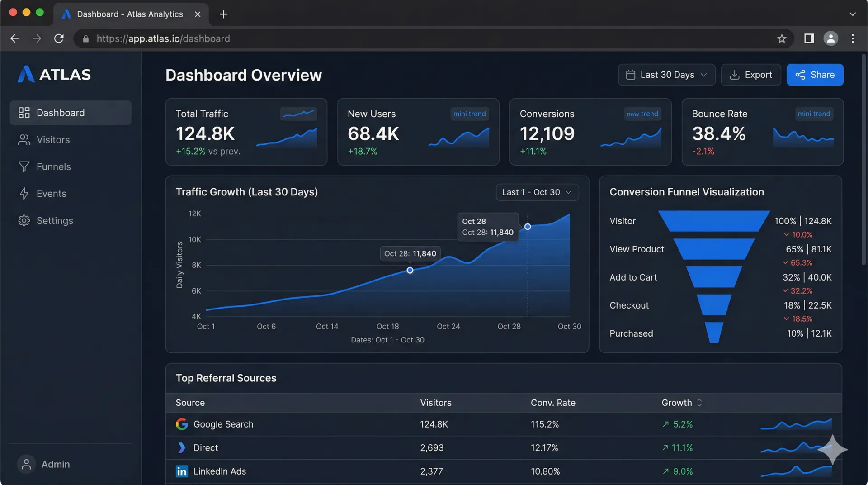Open the Dashboard section in the sidebar
The width and height of the screenshot is (868, 485).
click(x=61, y=113)
